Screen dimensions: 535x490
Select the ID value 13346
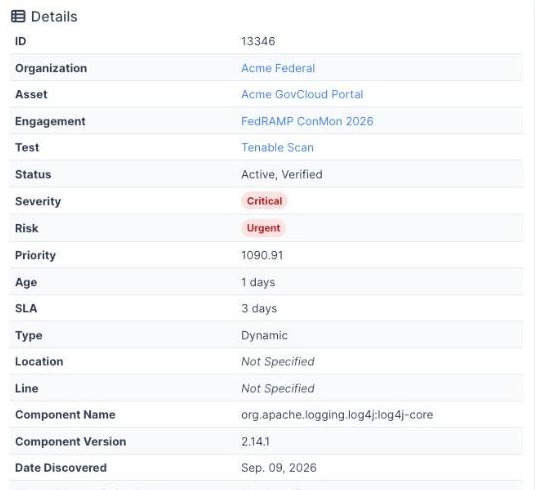(x=258, y=41)
